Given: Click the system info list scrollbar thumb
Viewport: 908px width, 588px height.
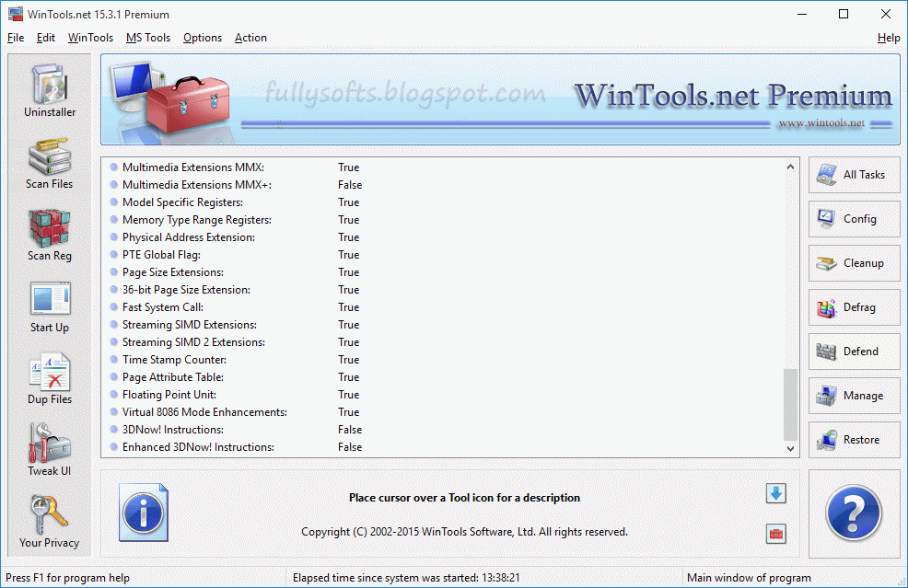Looking at the screenshot, I should (x=790, y=405).
